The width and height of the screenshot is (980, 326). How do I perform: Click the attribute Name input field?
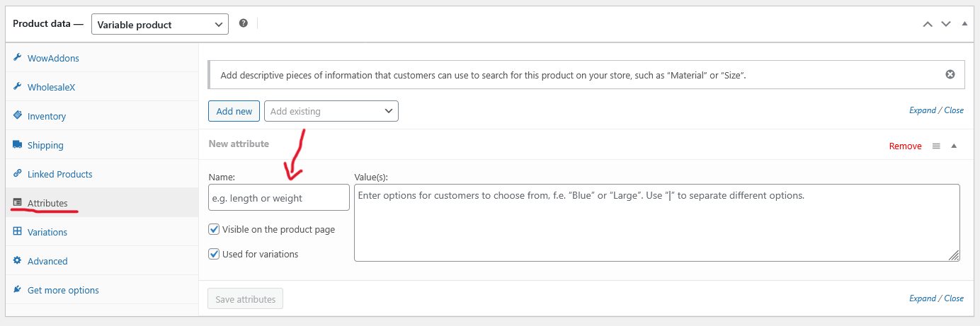coord(279,198)
